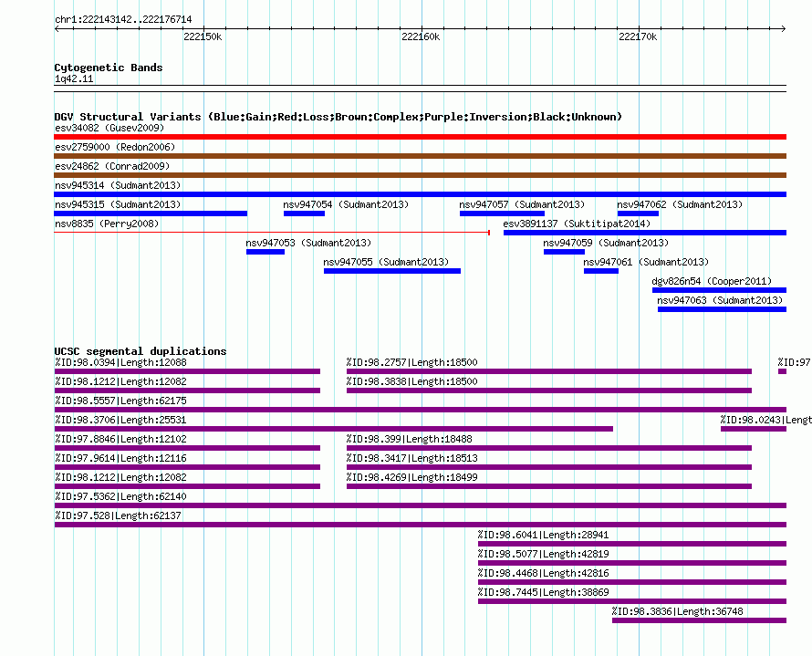Open the nsv947055 (Sudmant2013) variant
This screenshot has width=812, height=656.
pyautogui.click(x=392, y=271)
